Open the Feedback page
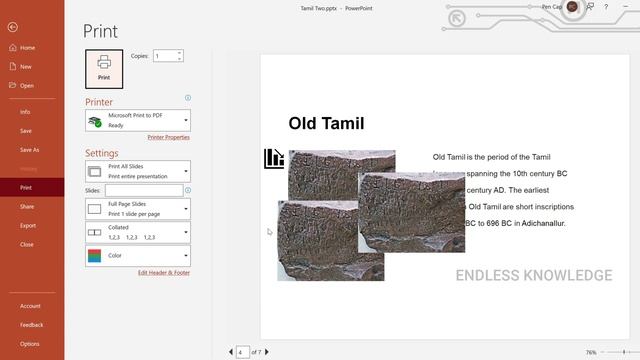 tap(31, 325)
